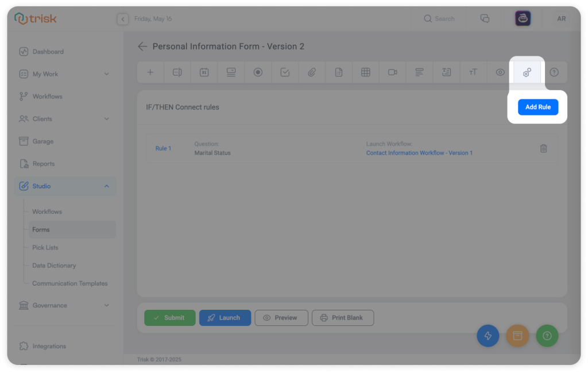Open the connect rules gears icon
The image size is (588, 373).
pyautogui.click(x=527, y=72)
